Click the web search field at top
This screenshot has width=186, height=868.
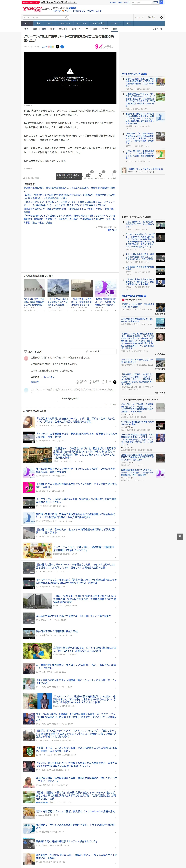tap(141, 2)
